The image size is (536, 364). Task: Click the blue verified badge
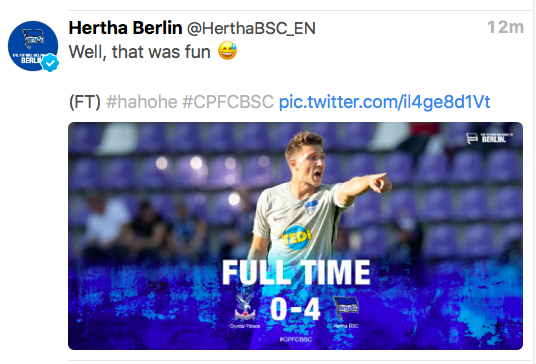[51, 63]
